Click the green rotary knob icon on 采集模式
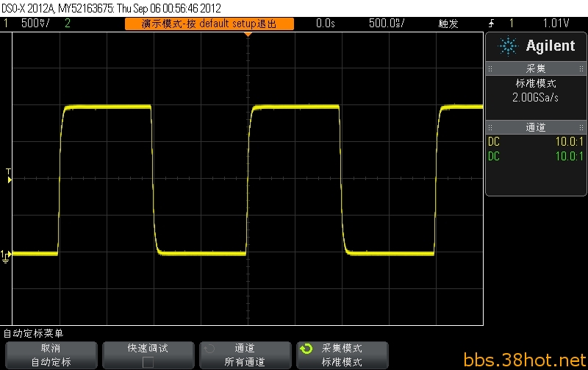Screen dimensions: 588x370 tap(306, 349)
